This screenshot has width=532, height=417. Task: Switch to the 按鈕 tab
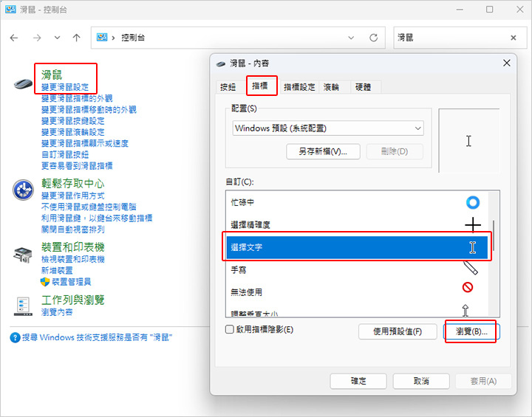(x=228, y=87)
